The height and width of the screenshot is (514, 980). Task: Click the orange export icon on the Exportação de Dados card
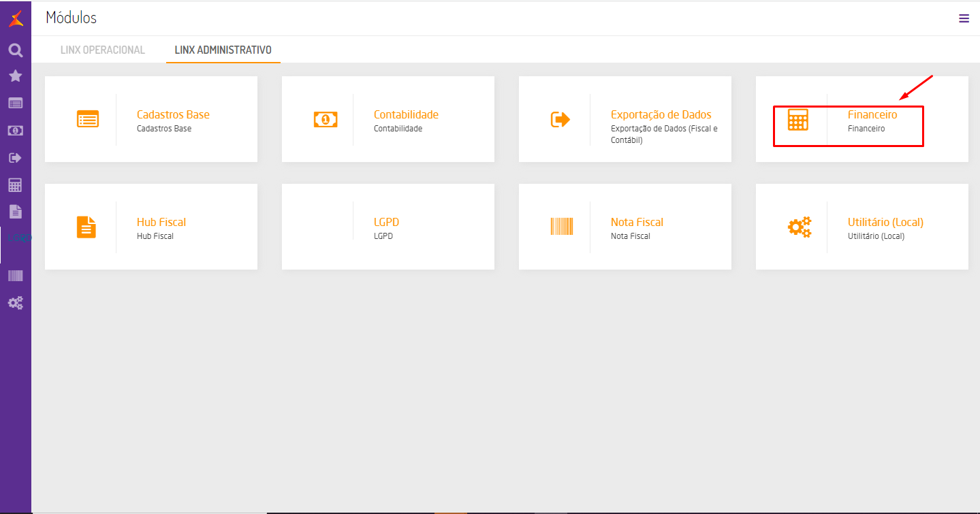[560, 119]
